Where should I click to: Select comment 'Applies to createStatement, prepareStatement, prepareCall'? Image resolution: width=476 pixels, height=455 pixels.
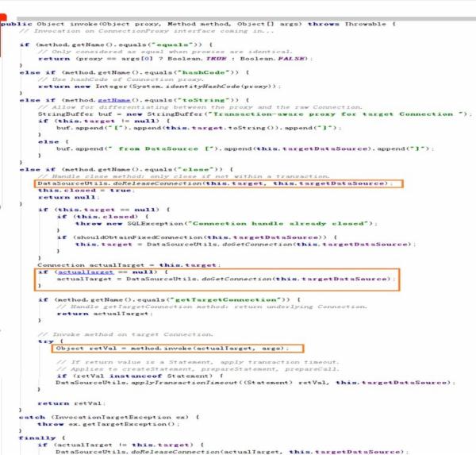coord(197,369)
